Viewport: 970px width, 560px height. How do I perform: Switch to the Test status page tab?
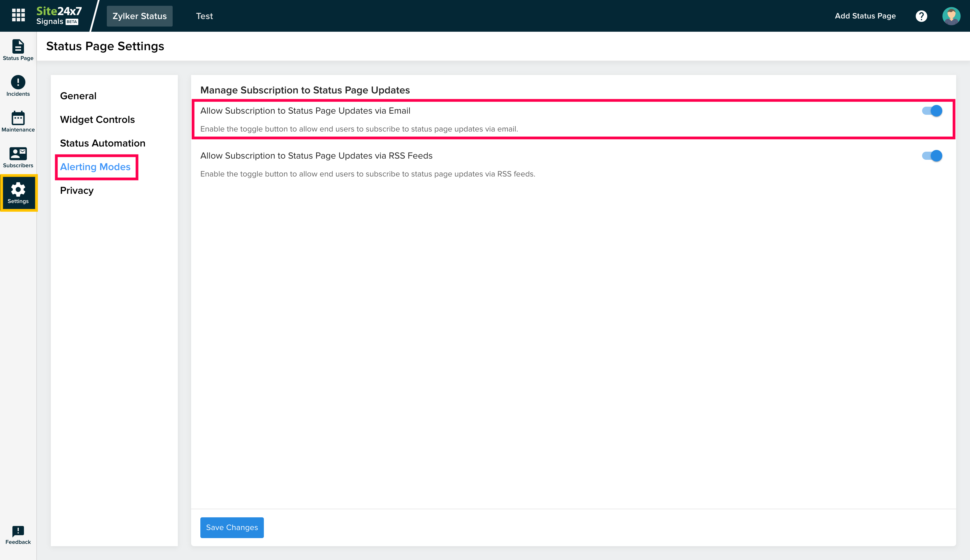[x=204, y=16]
